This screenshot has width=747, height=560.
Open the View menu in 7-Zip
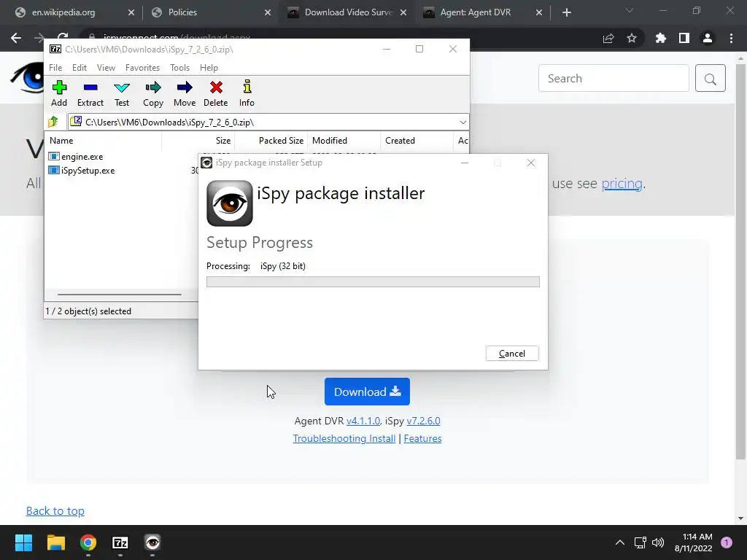[106, 68]
